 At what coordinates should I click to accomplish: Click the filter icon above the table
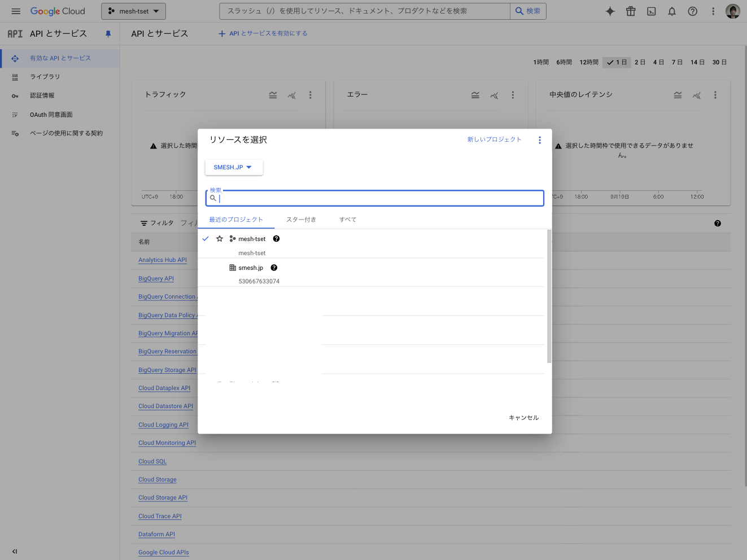point(145,223)
